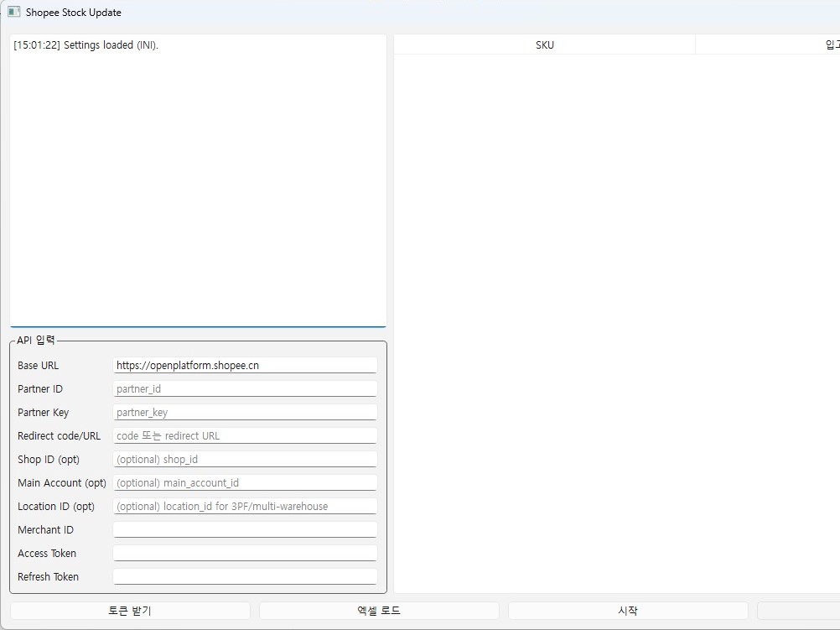Viewport: 840px width, 630px height.
Task: Click the Merchant ID text field
Action: pos(244,530)
